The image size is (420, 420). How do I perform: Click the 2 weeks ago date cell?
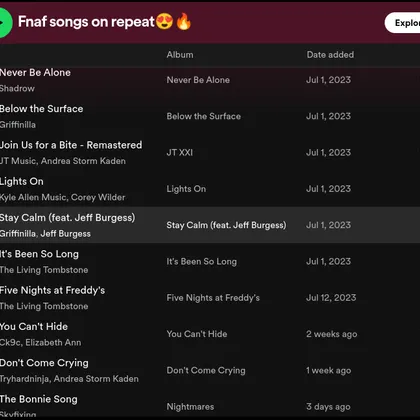tap(331, 334)
